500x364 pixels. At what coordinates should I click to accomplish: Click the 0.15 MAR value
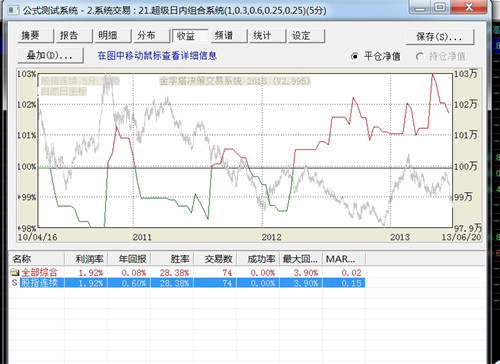[351, 283]
